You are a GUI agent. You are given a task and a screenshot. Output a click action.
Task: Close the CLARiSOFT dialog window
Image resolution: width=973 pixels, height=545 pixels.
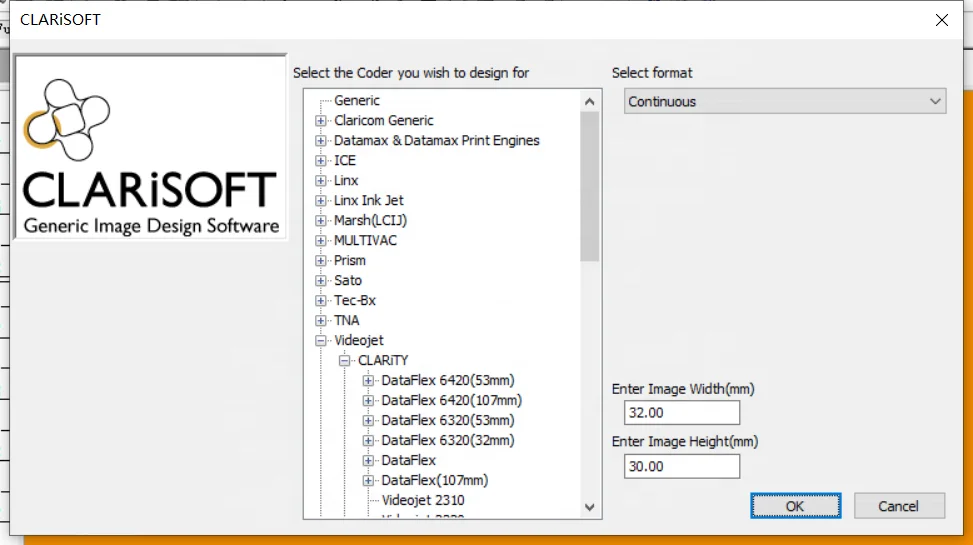[941, 20]
